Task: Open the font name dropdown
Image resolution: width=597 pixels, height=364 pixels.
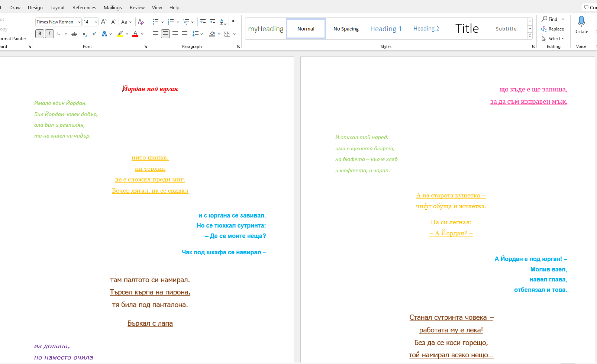Action: click(79, 22)
